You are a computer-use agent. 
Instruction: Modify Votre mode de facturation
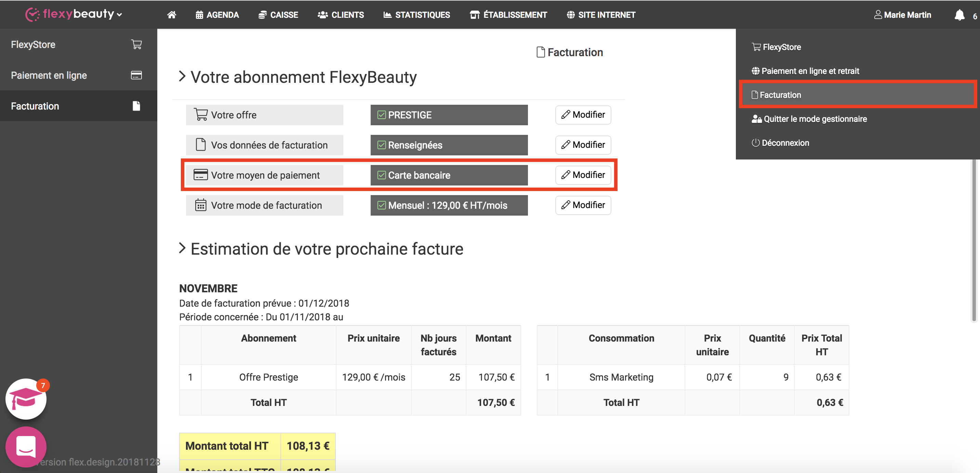click(583, 205)
